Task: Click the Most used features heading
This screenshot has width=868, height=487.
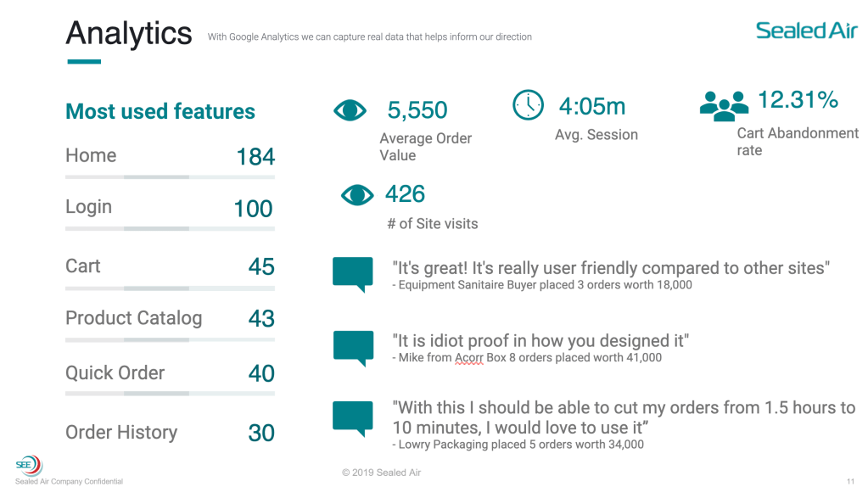Action: pos(160,111)
